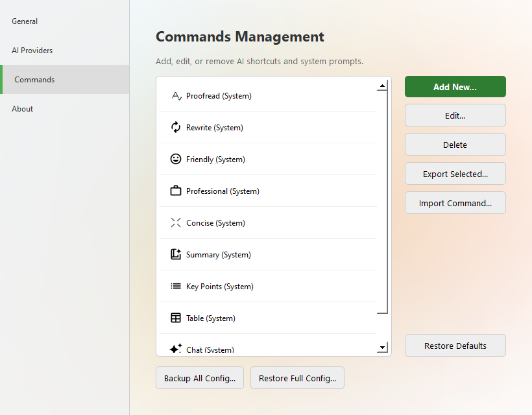
Task: Click the Key Points list icon
Action: click(x=176, y=286)
